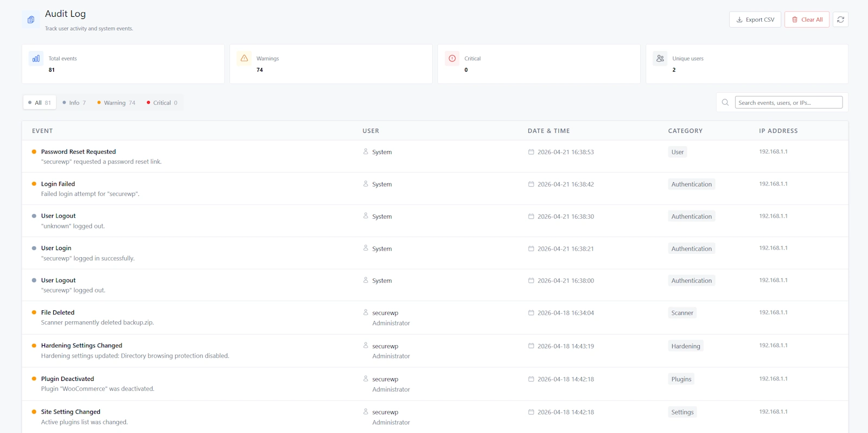Click the Password Reset Requested event title
Viewport: 868px width, 433px height.
pyautogui.click(x=79, y=152)
